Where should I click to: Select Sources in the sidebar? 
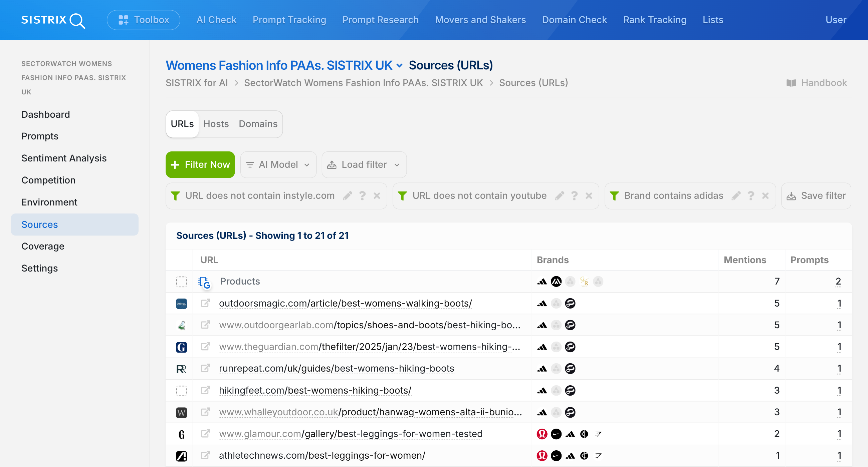coord(74,224)
